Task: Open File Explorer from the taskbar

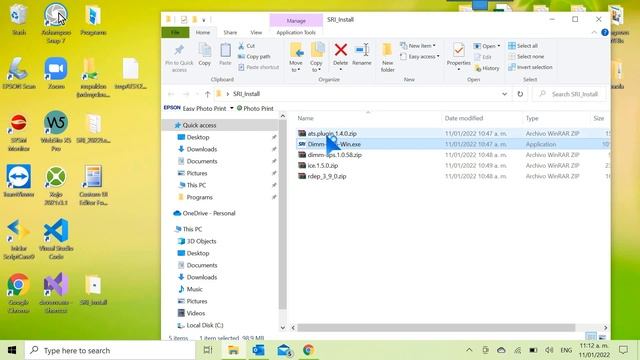Action: tap(233, 350)
